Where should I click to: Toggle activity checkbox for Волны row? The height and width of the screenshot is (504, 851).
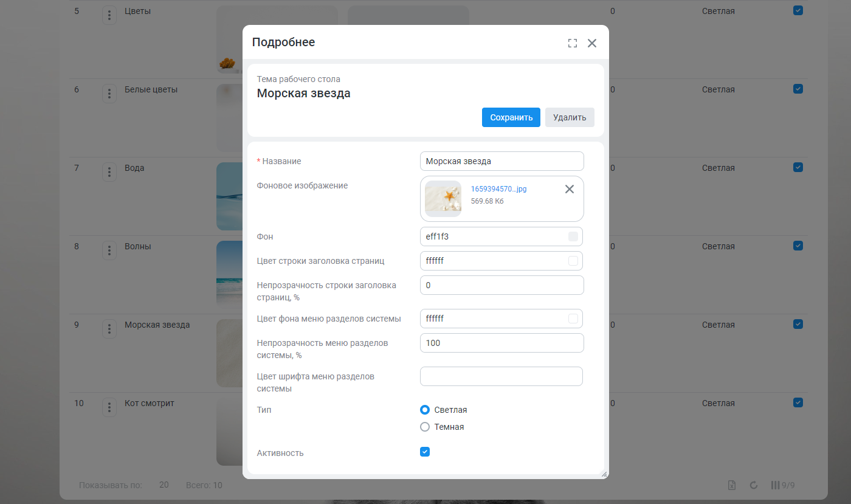pos(798,246)
